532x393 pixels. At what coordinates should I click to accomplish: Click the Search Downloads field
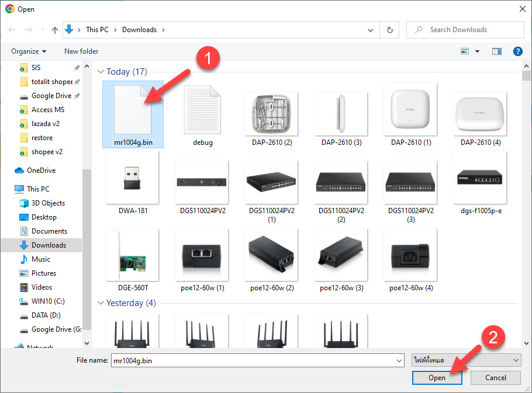465,30
